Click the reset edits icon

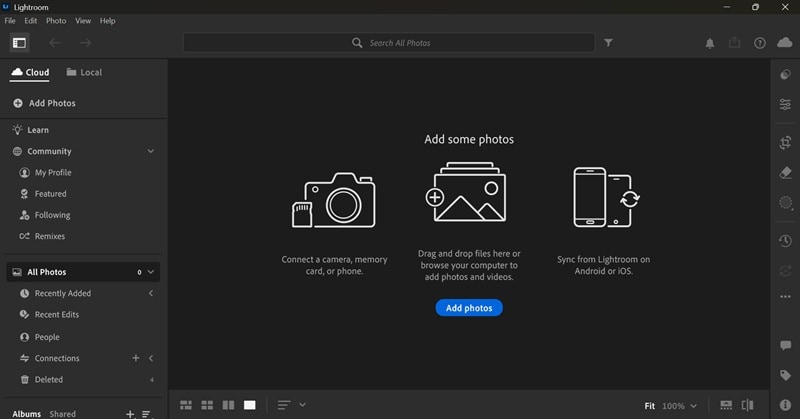point(786,271)
